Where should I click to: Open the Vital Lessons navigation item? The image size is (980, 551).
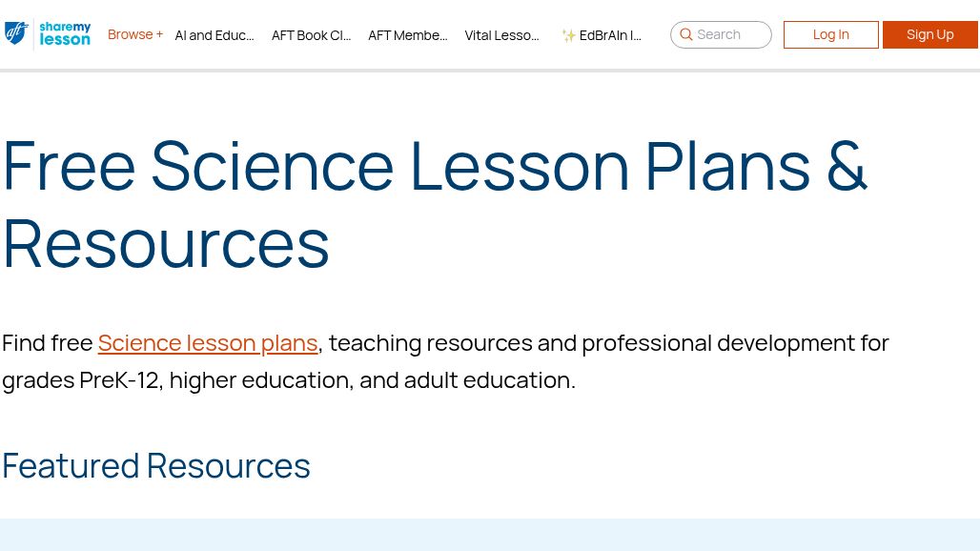pos(501,35)
